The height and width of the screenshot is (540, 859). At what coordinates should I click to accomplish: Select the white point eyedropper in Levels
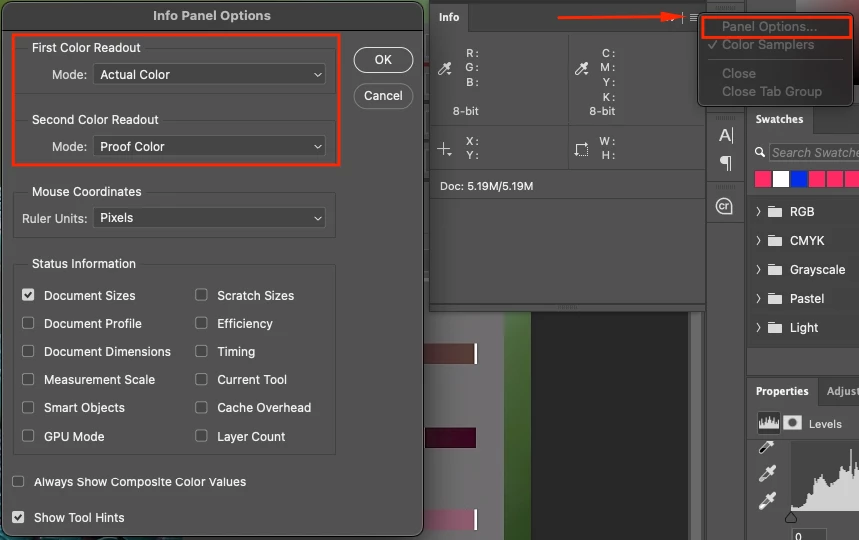pos(767,501)
